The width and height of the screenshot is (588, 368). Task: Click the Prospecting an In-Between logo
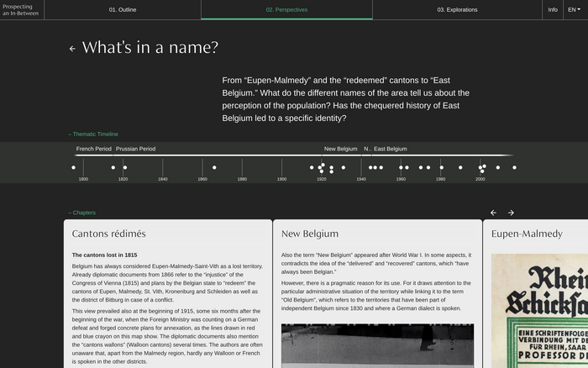pyautogui.click(x=21, y=10)
